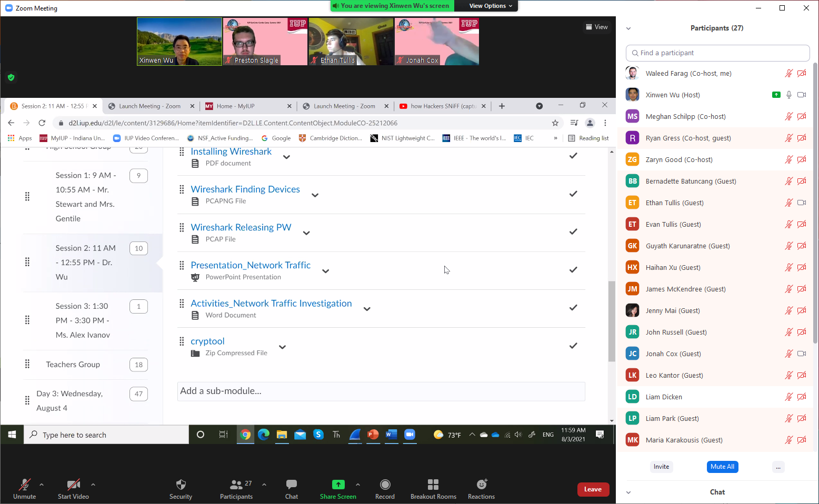Viewport: 819px width, 504px height.
Task: Leave the meeting with the Leave button
Action: pos(593,489)
